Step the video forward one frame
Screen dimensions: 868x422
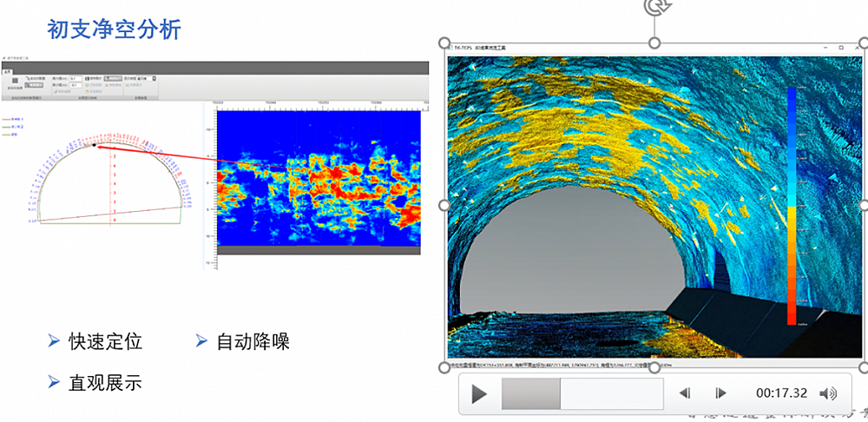pyautogui.click(x=720, y=393)
